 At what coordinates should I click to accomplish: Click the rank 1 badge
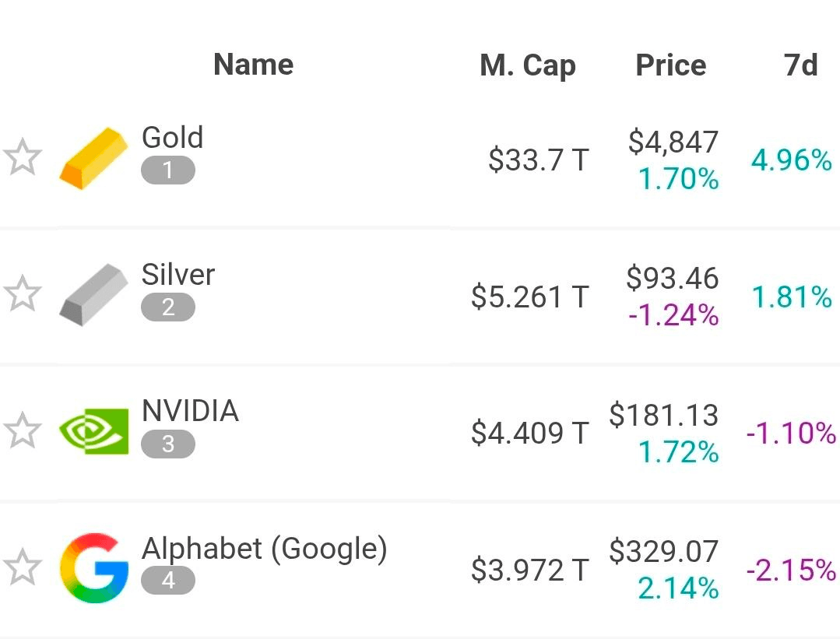[x=168, y=170]
